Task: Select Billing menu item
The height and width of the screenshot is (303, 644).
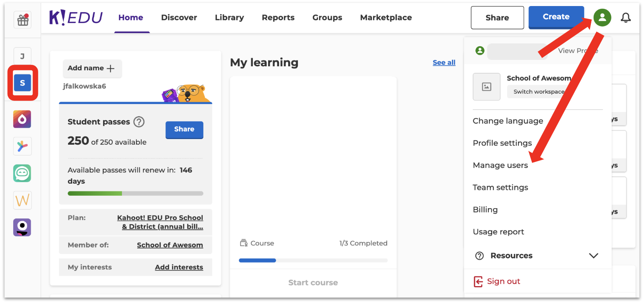Action: click(485, 210)
